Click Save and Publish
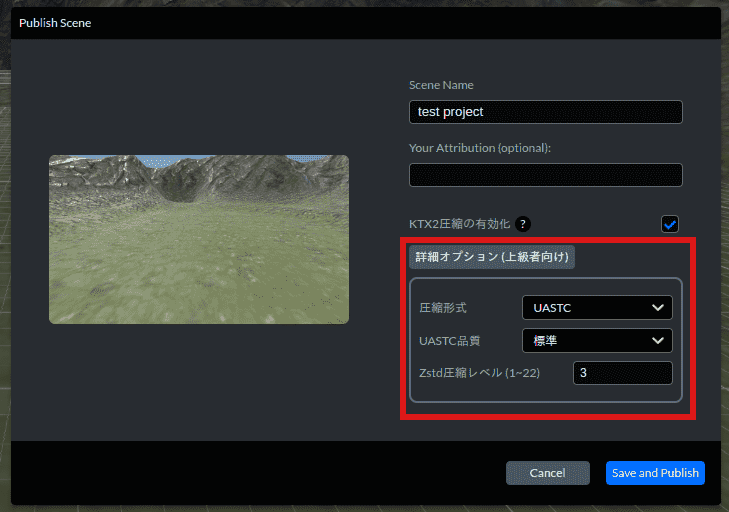Screen dimensions: 729x512 pos(655,473)
